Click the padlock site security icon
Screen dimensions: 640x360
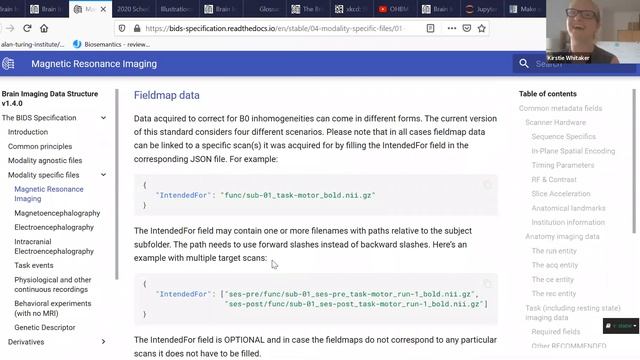[137, 28]
